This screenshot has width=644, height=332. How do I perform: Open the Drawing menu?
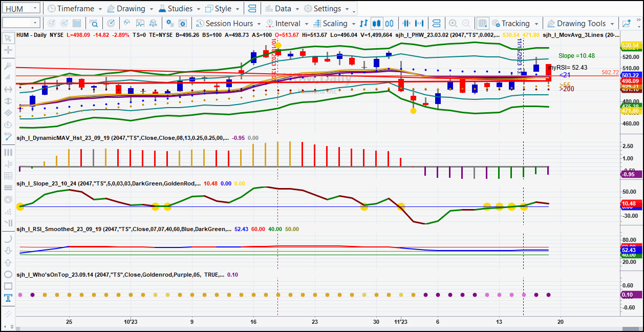[x=130, y=9]
